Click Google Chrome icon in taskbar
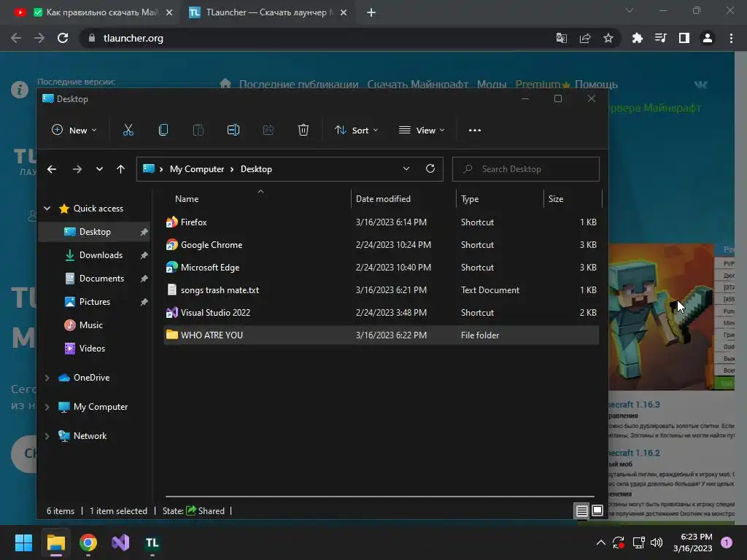 (x=88, y=542)
